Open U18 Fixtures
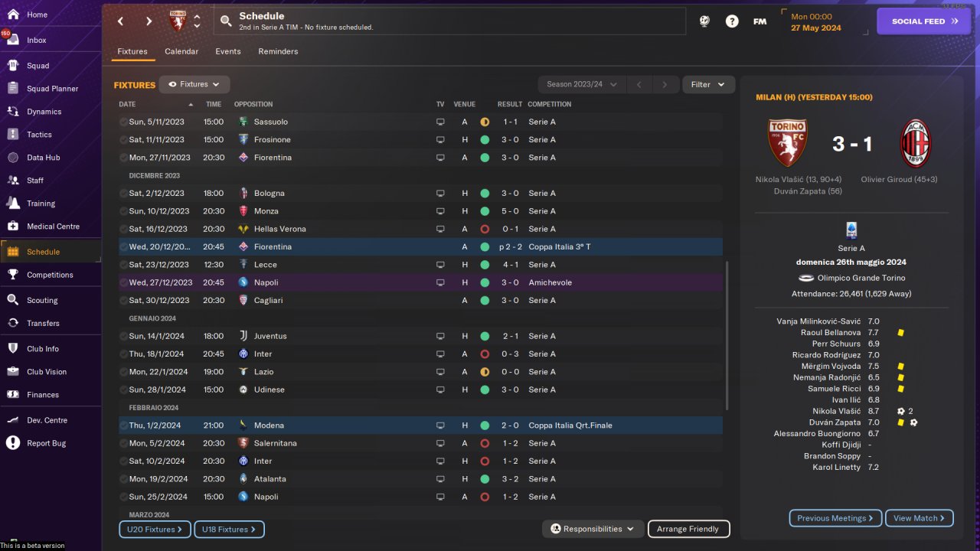 tap(229, 529)
